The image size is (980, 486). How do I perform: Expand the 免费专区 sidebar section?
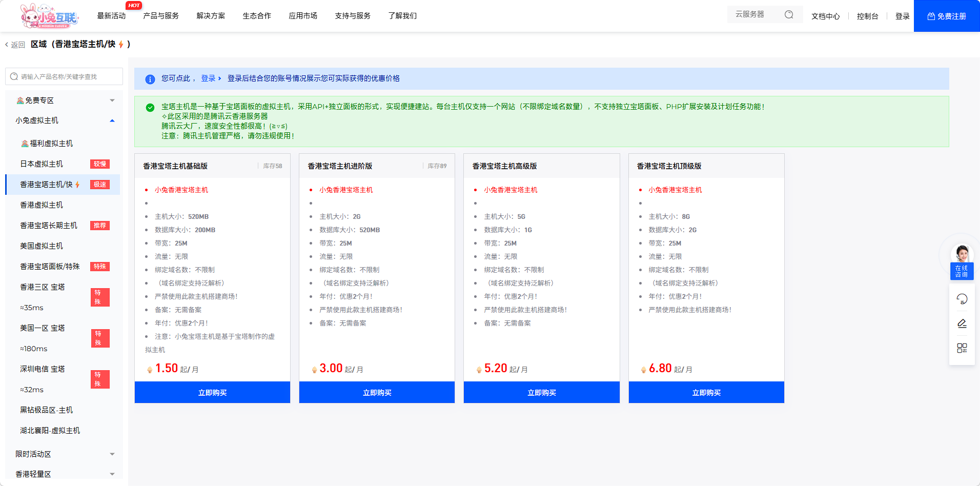(x=112, y=100)
